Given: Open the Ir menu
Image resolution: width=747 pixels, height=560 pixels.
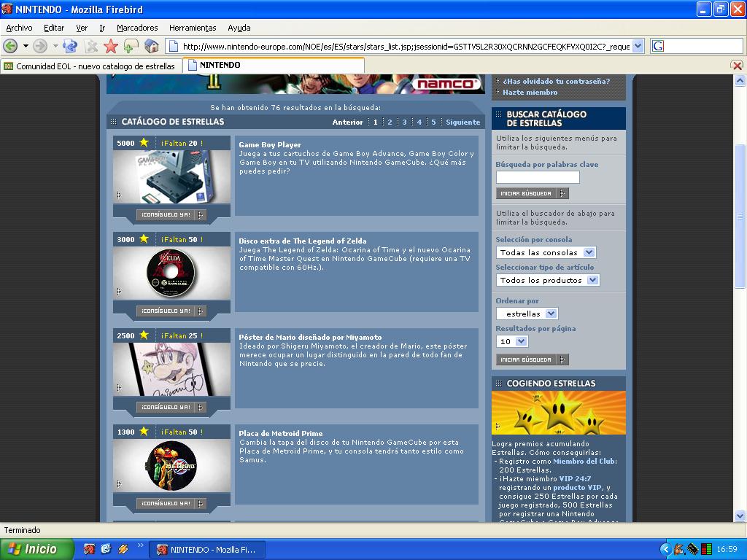Looking at the screenshot, I should (102, 28).
